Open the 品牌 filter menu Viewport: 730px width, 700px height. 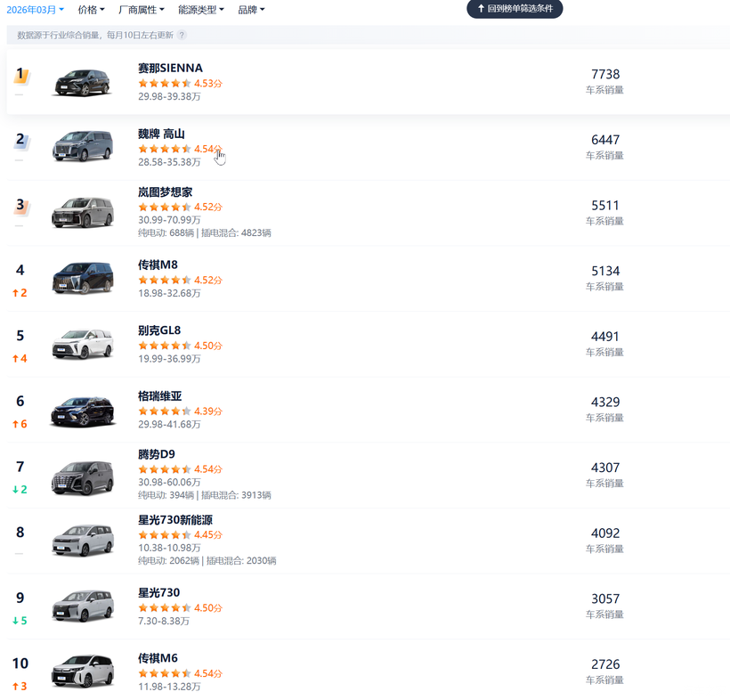click(251, 10)
